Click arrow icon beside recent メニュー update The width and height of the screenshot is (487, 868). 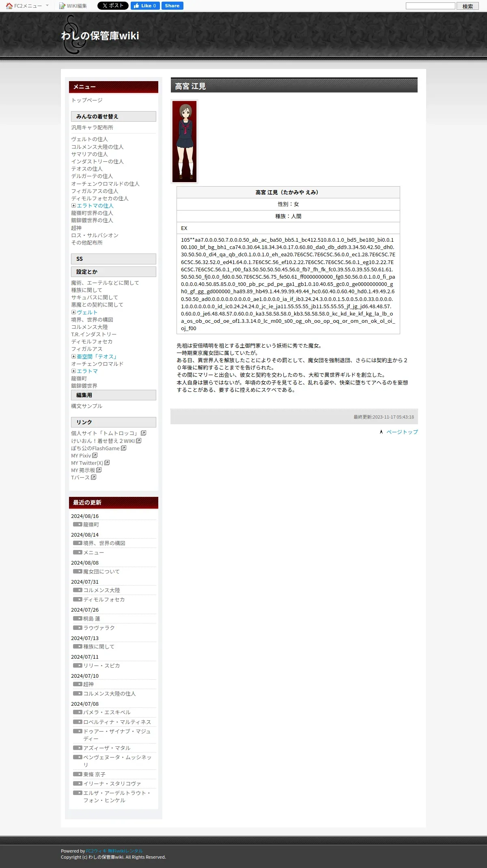[78, 552]
